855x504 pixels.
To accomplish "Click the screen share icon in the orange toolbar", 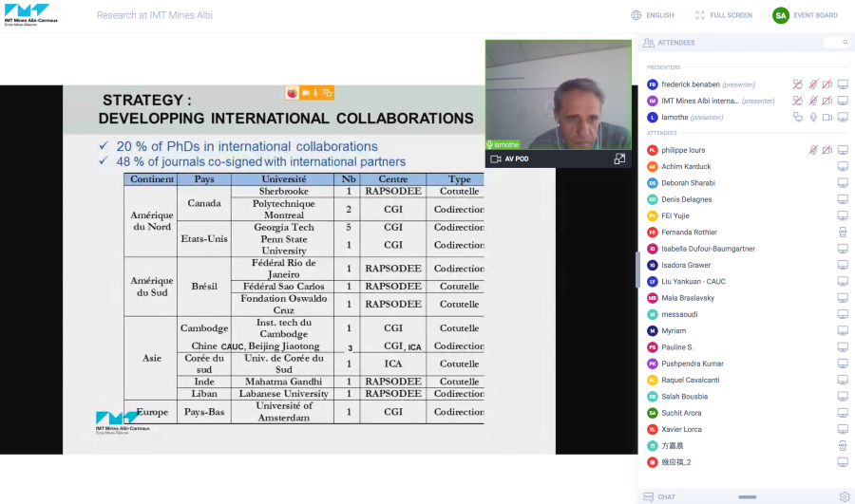I will tap(328, 92).
